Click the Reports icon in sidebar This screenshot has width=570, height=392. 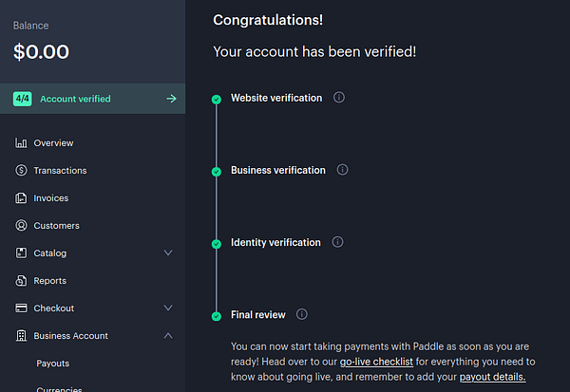pyautogui.click(x=21, y=281)
